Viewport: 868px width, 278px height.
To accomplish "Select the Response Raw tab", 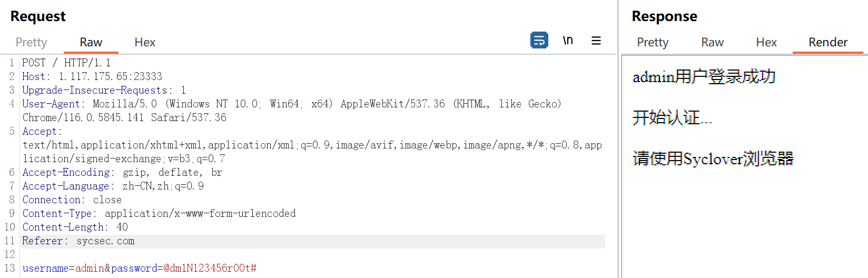I will point(712,42).
